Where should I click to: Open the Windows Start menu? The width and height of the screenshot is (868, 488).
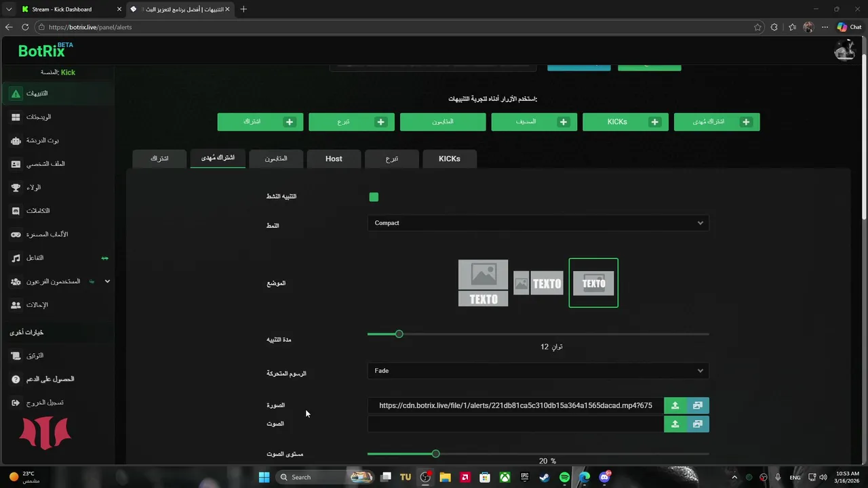click(x=264, y=477)
